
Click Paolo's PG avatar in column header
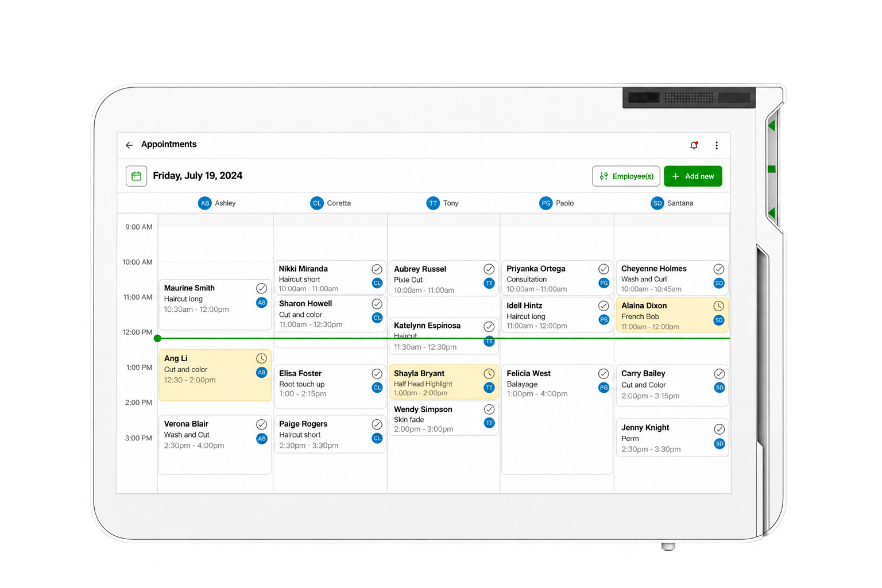pos(546,203)
